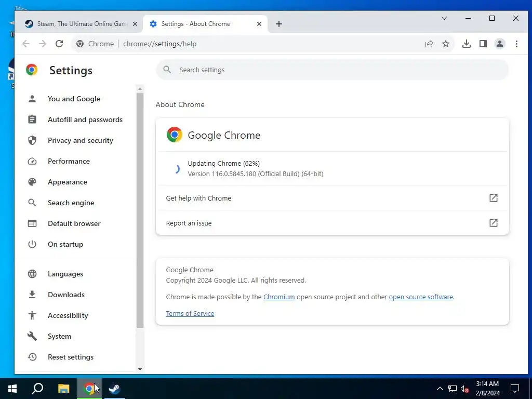Screen dimensions: 532x399
Task: Click the clipboard icon for Autofill
Action: coord(32,119)
